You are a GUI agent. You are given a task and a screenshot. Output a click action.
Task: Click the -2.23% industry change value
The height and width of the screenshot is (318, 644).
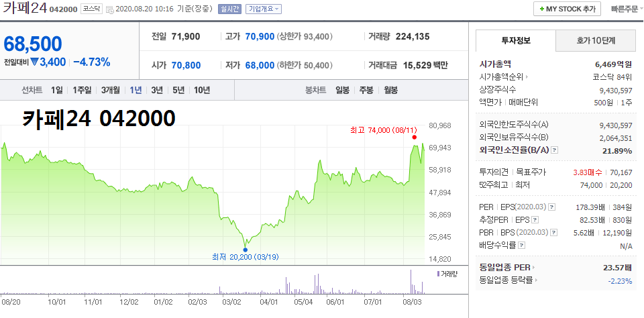[620, 281]
